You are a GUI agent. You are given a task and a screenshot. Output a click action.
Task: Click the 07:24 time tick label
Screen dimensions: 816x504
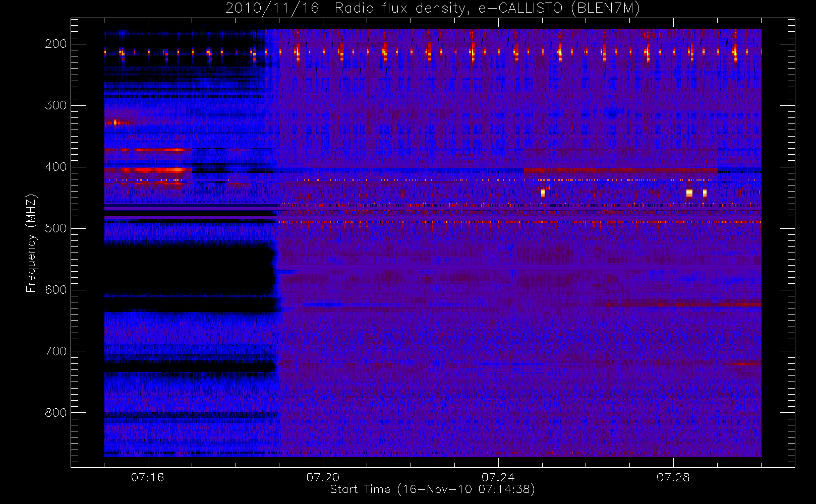pyautogui.click(x=498, y=477)
